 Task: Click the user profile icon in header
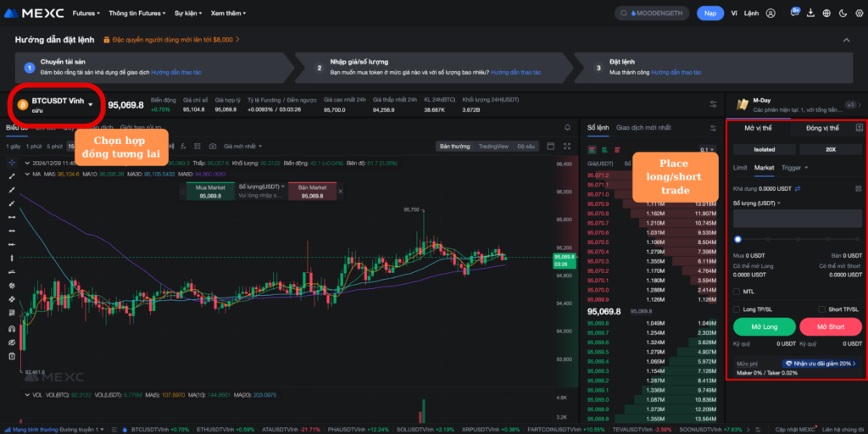pos(771,14)
